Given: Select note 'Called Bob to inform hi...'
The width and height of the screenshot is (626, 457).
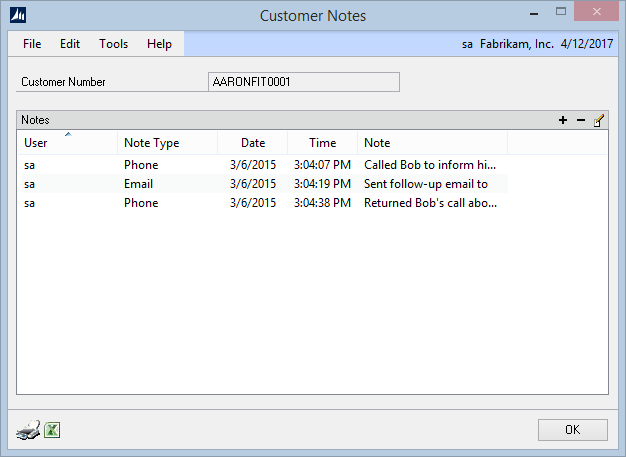Looking at the screenshot, I should tap(430, 165).
